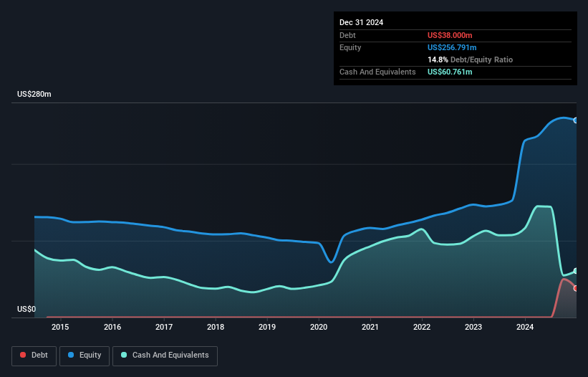Toggle the Equity series legend button

pyautogui.click(x=85, y=355)
